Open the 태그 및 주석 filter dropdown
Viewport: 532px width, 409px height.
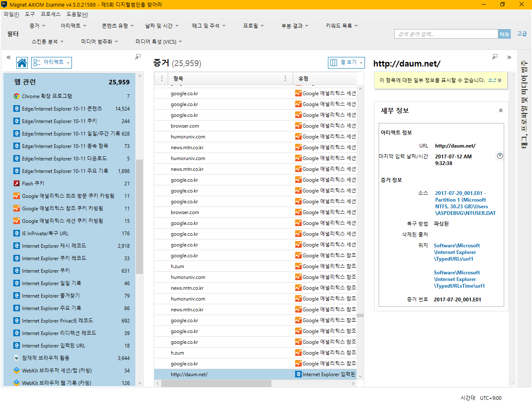tap(209, 26)
